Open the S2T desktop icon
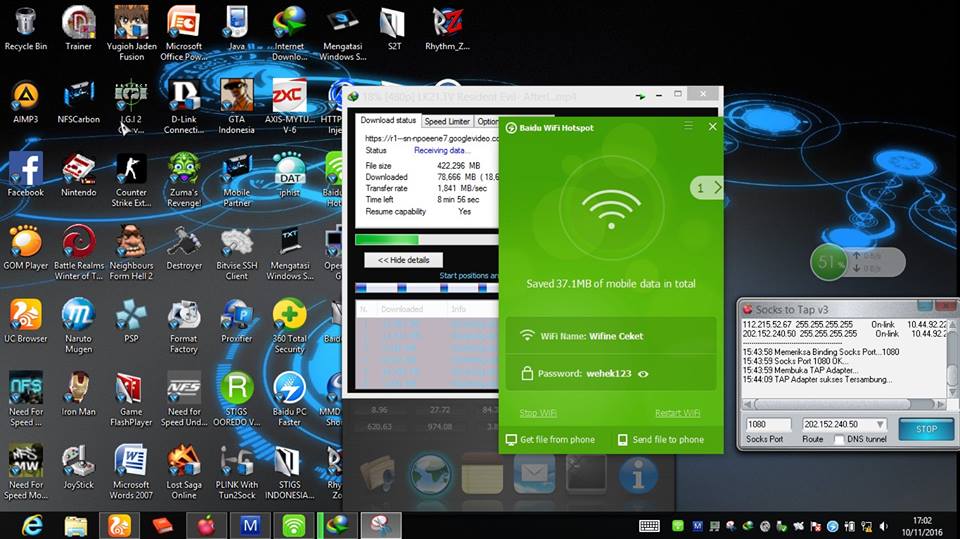The height and width of the screenshot is (539, 960). click(x=394, y=28)
